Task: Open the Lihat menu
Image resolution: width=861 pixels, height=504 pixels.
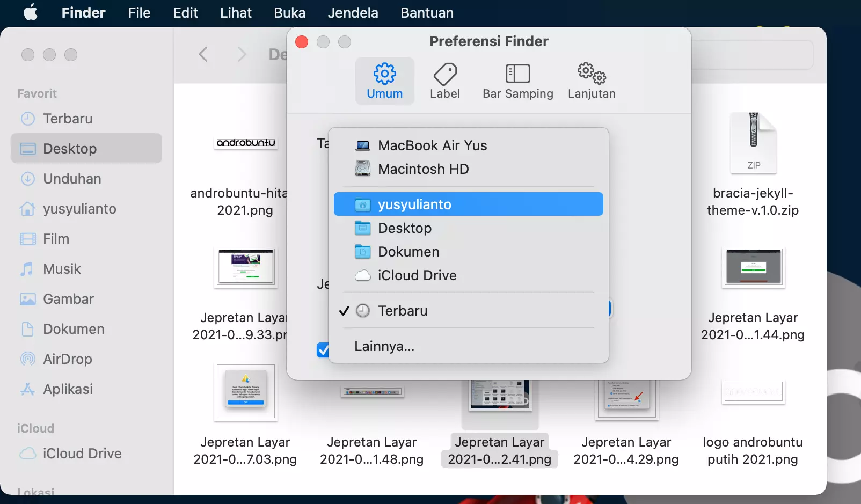Action: (x=236, y=12)
